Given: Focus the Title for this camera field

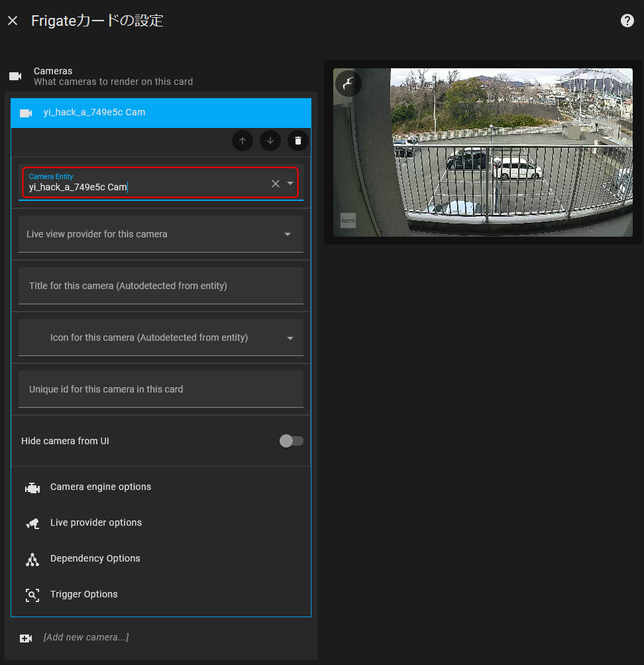Looking at the screenshot, I should click(161, 286).
